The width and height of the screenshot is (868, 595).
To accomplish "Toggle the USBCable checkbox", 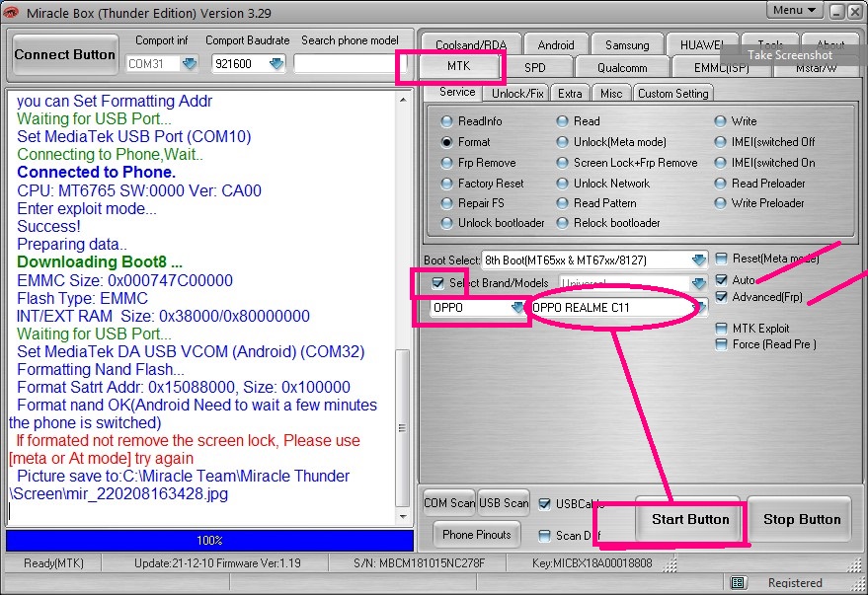I will (x=545, y=504).
